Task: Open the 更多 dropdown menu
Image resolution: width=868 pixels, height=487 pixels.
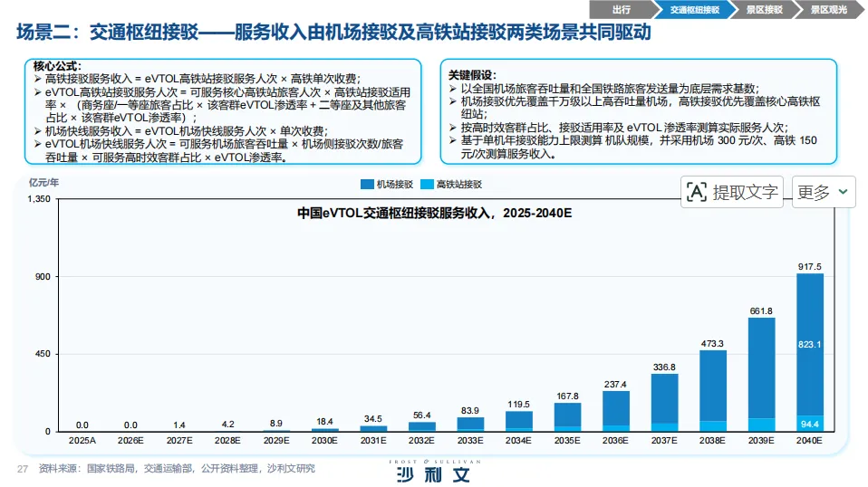Action: pos(824,193)
